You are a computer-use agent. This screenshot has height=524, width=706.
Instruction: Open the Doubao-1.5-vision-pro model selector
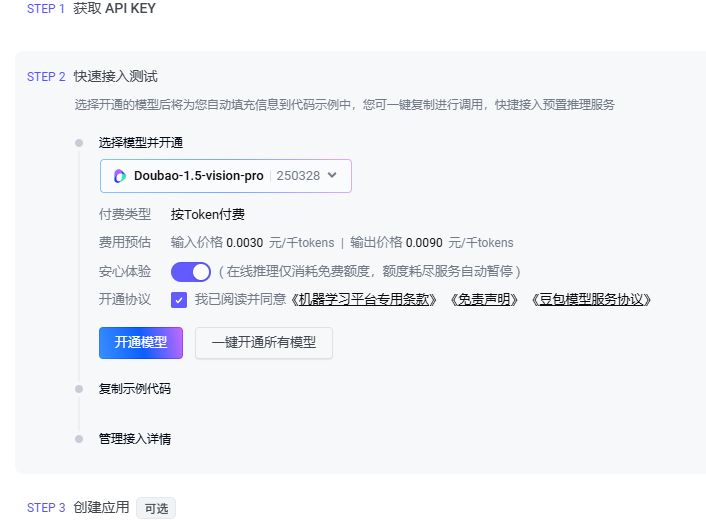click(226, 176)
